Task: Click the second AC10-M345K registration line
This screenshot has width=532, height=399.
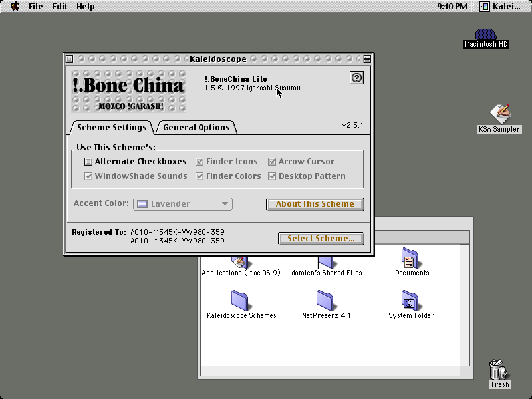Action: (178, 241)
